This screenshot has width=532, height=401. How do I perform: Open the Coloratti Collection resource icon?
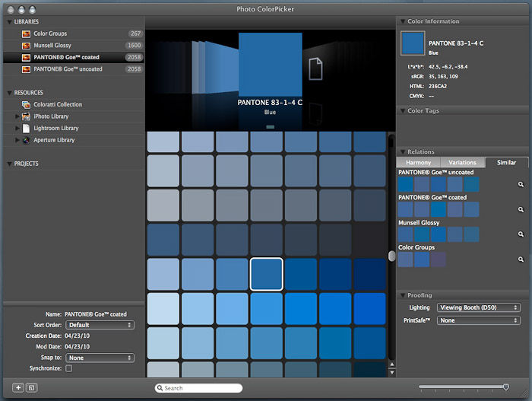pyautogui.click(x=26, y=104)
